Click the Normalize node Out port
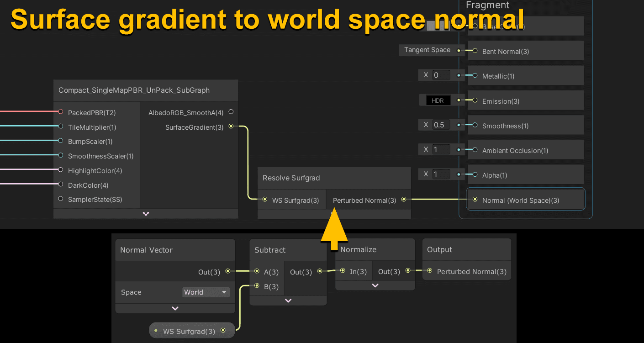This screenshot has height=343, width=644. pos(407,271)
